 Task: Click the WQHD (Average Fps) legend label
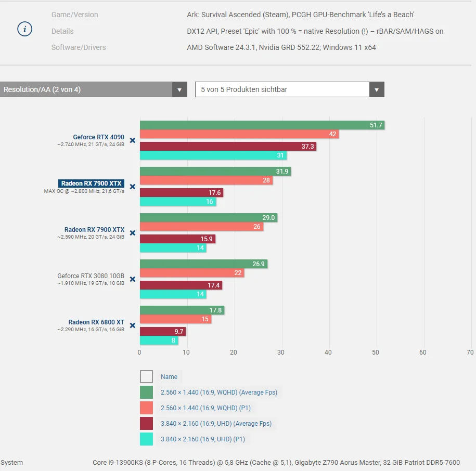pos(219,392)
